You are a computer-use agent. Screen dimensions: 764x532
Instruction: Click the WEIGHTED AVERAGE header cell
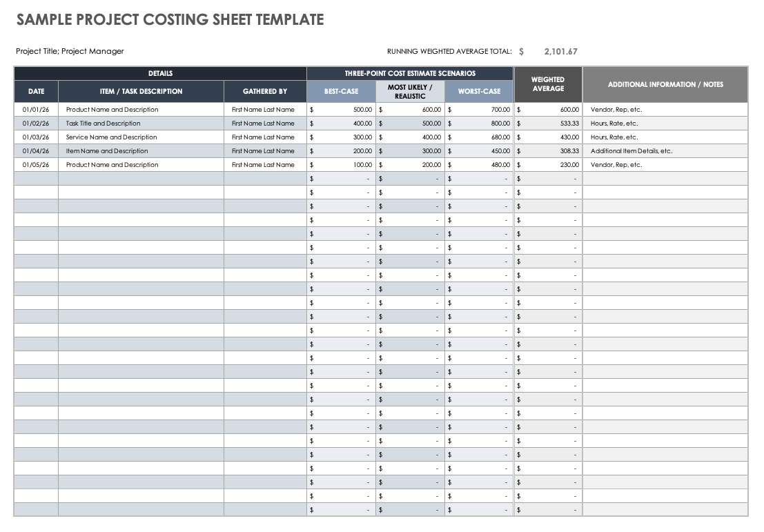tap(548, 84)
